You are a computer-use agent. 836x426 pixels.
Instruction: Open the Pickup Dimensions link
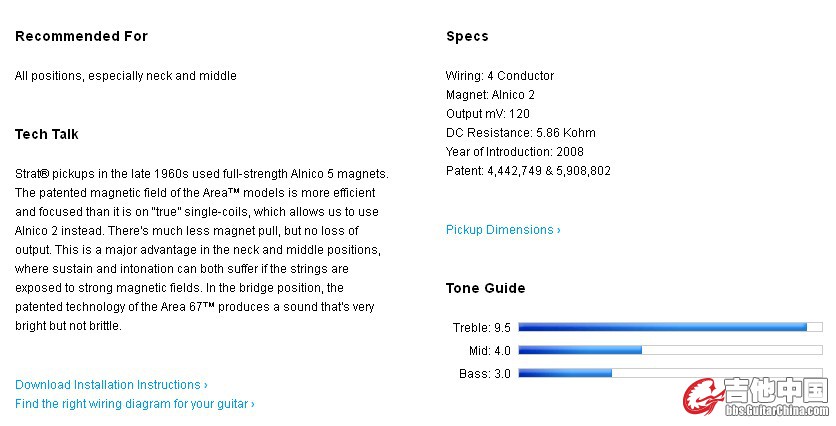pos(503,230)
